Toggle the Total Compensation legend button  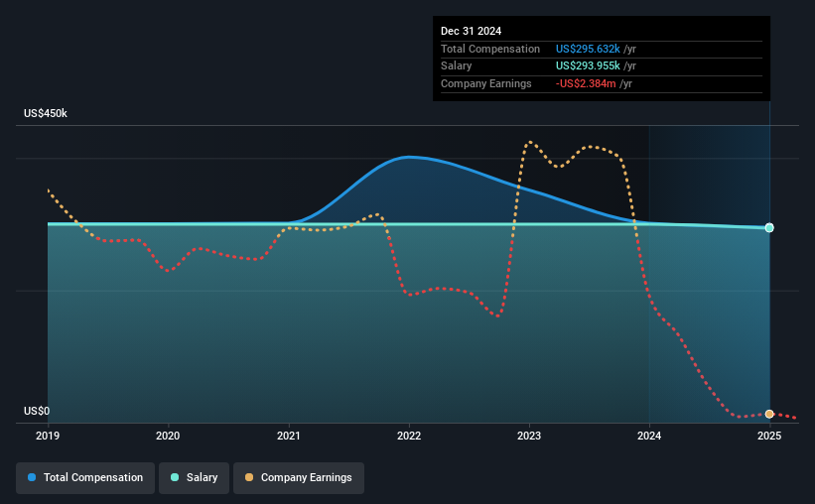[85, 478]
